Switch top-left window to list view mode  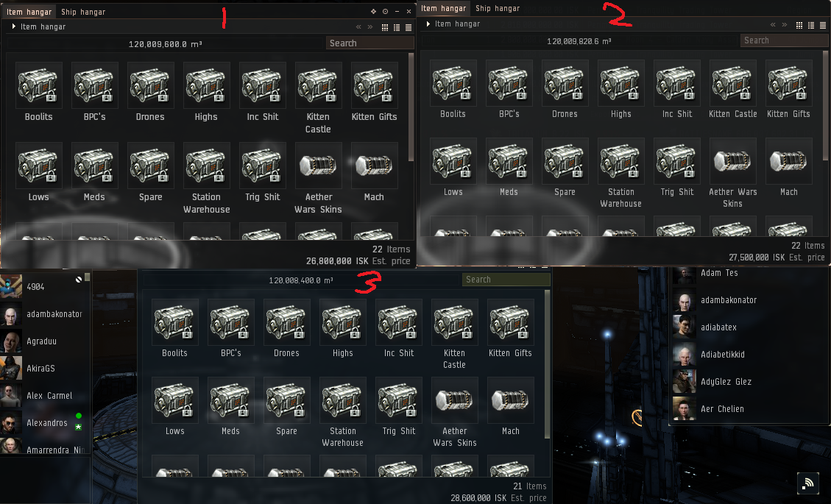point(409,27)
